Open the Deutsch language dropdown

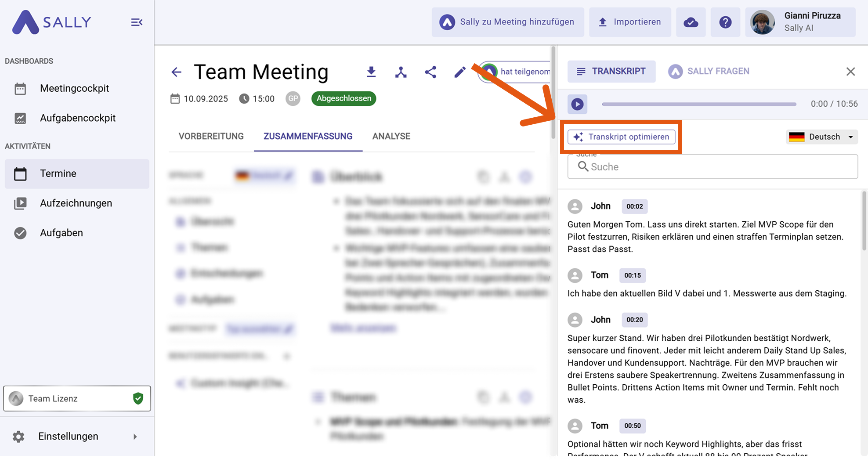pos(821,137)
